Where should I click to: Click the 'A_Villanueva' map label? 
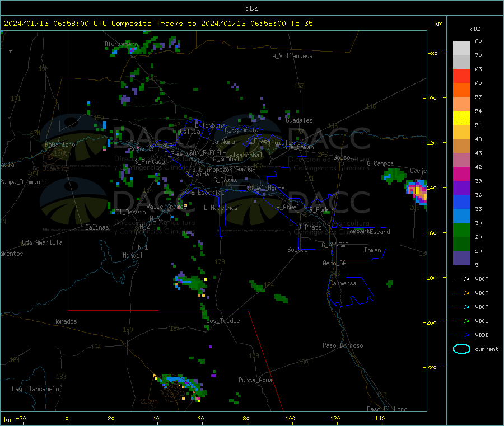click(292, 56)
